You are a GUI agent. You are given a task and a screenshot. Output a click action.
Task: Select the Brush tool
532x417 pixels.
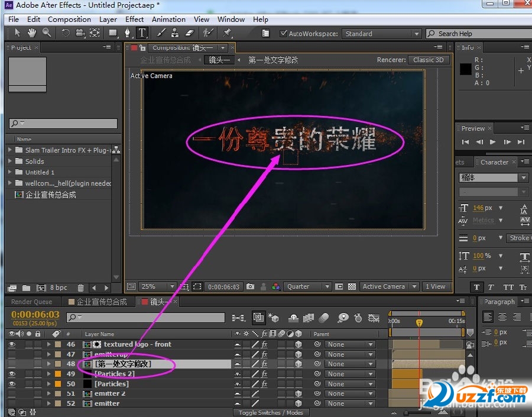161,33
